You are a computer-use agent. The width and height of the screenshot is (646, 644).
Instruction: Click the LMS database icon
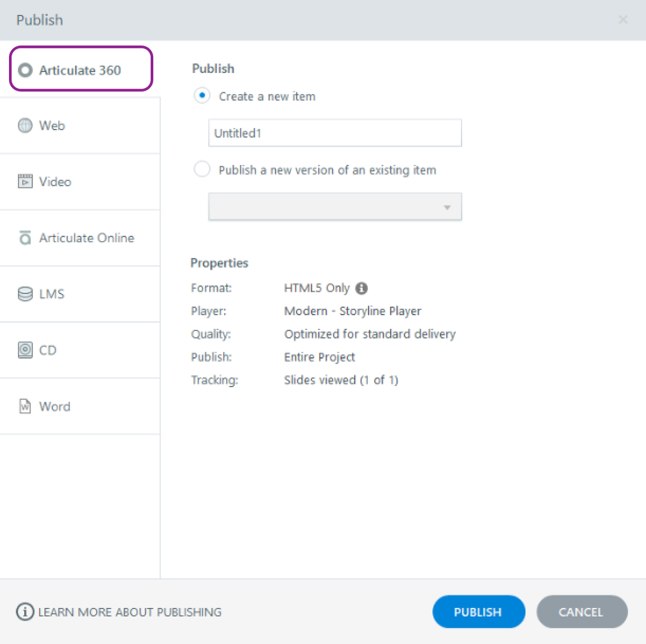(25, 294)
